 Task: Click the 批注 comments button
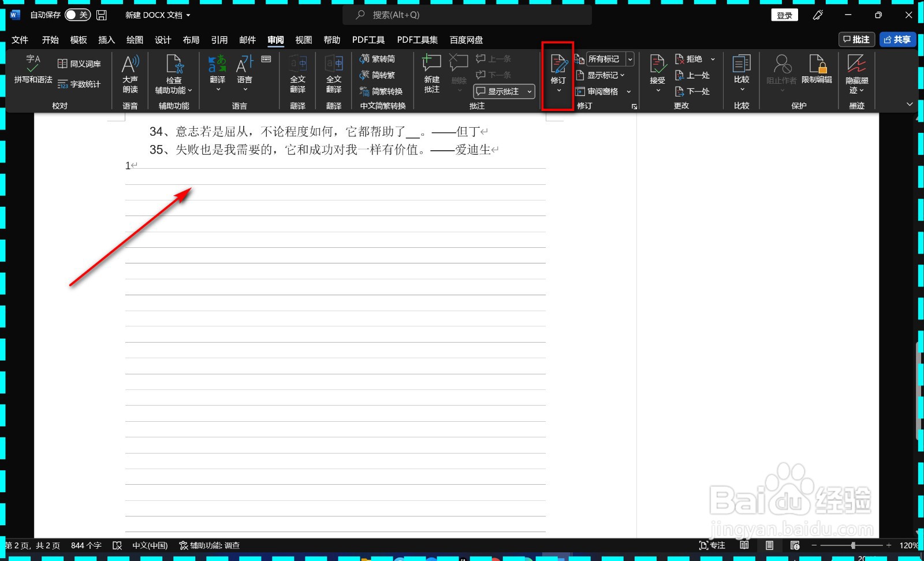point(856,39)
